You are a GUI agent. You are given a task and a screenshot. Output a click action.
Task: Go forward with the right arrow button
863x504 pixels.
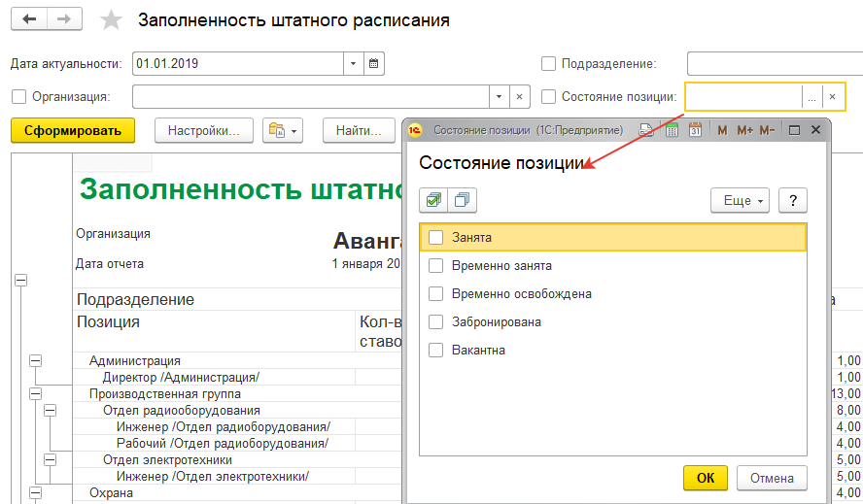point(64,19)
